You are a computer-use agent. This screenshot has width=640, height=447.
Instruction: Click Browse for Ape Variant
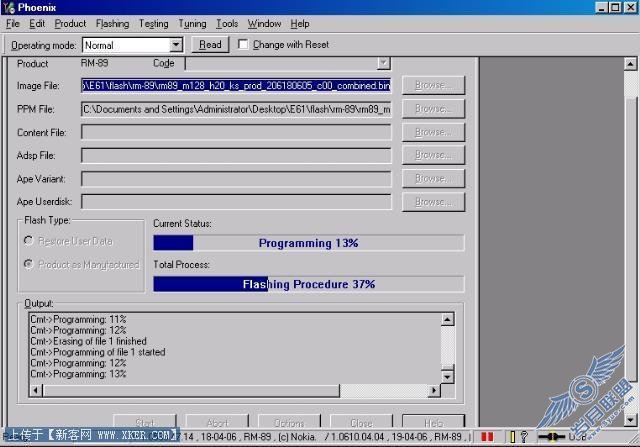click(433, 179)
